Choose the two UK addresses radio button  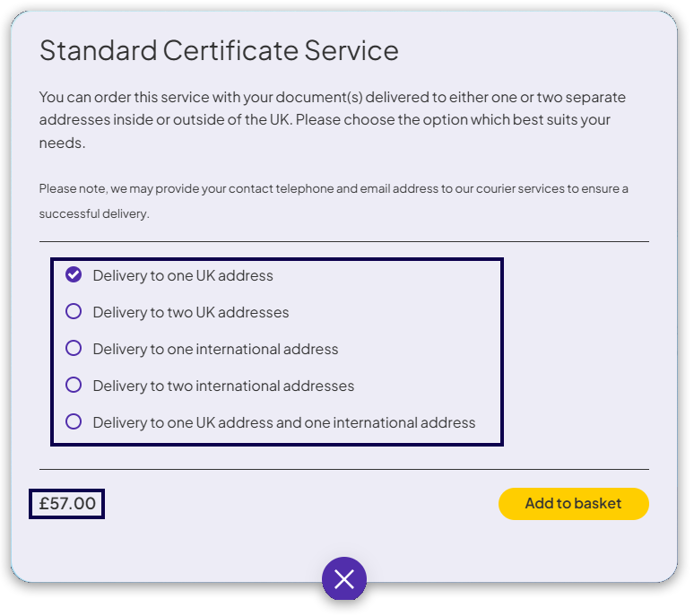[x=74, y=312]
